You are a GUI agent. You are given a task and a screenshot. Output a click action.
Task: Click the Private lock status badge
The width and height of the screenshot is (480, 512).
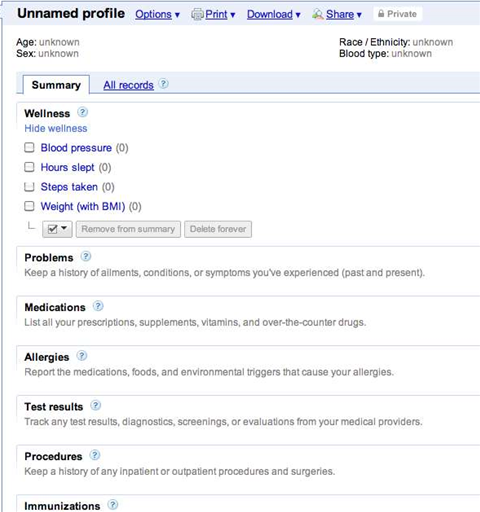(x=398, y=14)
